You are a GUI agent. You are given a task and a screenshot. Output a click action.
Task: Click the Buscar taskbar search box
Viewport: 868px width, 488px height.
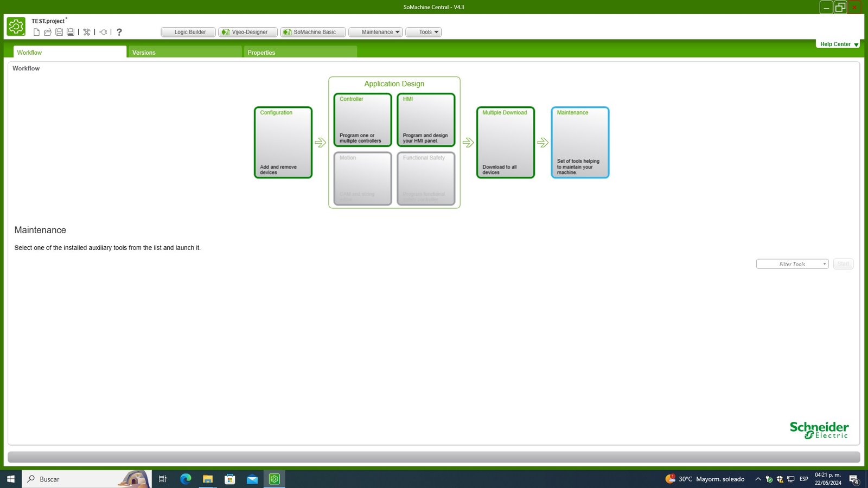pyautogui.click(x=87, y=479)
